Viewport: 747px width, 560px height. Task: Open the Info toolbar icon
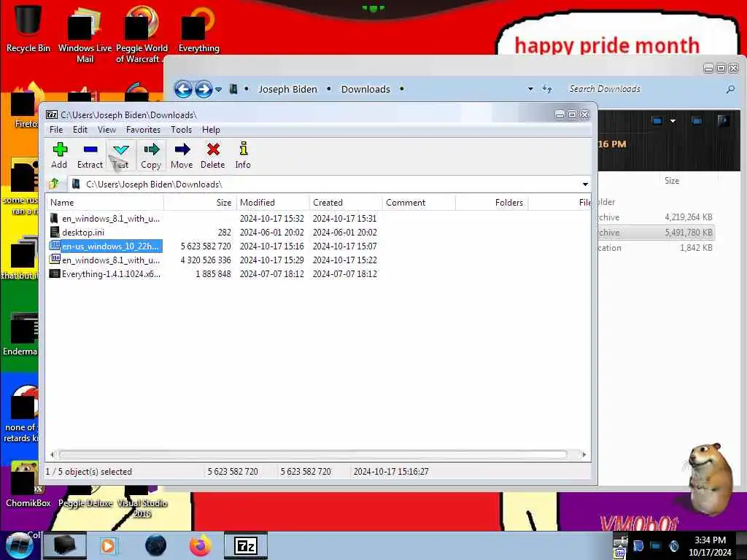[243, 155]
